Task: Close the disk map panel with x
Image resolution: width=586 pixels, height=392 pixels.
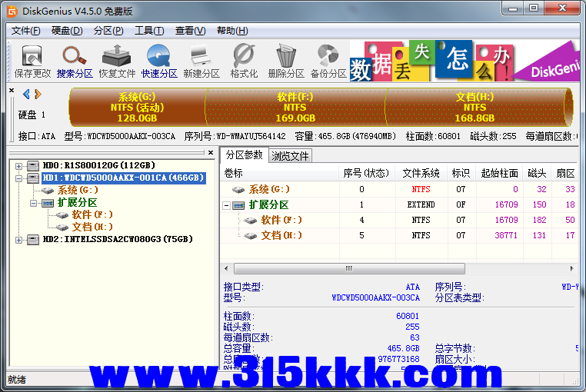Action: pos(12,91)
